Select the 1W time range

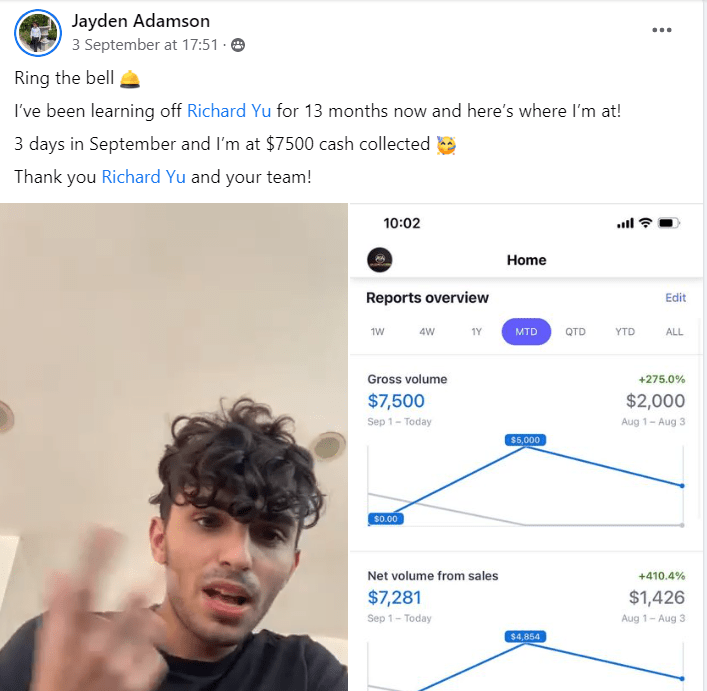point(377,332)
